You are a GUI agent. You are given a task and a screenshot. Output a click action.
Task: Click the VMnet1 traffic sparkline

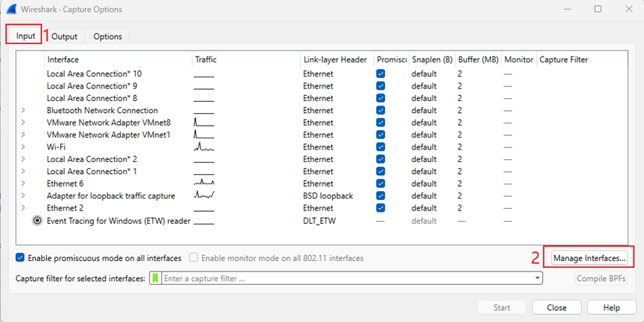pos(204,135)
